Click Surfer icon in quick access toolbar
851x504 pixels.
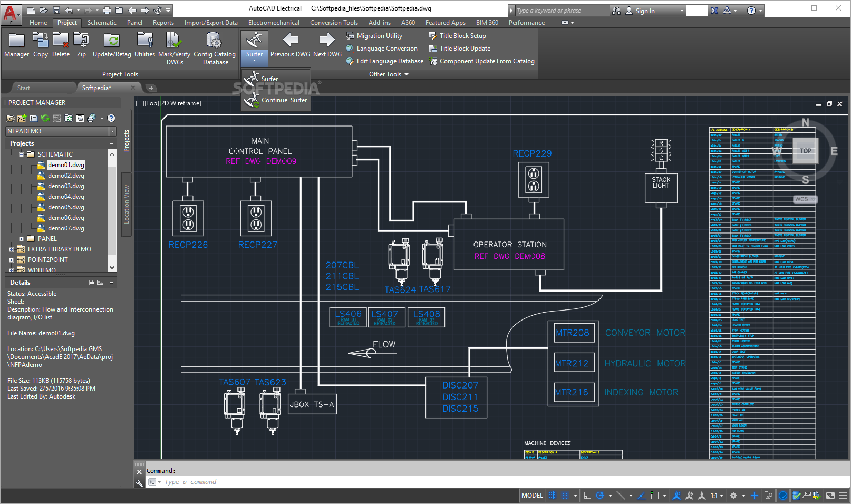pyautogui.click(x=157, y=10)
